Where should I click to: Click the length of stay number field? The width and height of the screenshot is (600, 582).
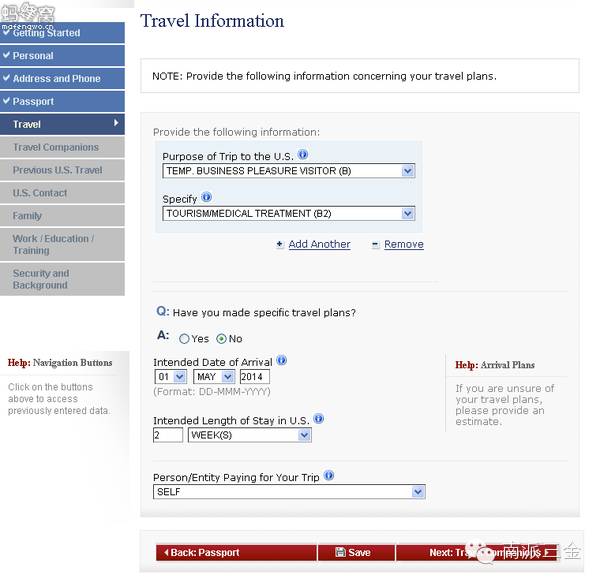click(168, 435)
